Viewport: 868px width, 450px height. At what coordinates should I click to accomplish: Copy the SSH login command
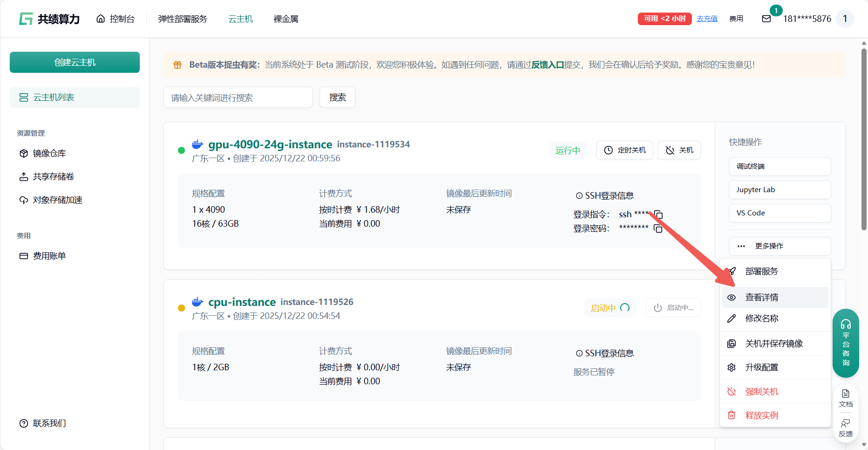tap(658, 215)
